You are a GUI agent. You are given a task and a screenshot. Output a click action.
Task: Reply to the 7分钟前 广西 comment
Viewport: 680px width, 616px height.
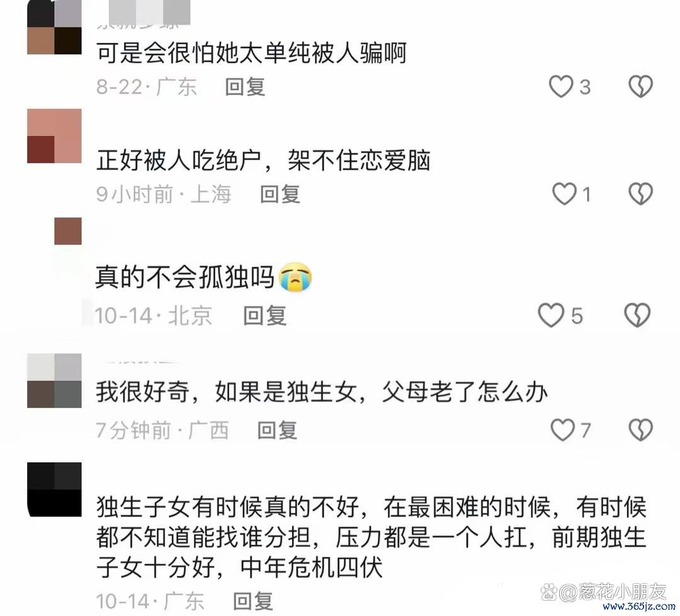(x=277, y=430)
